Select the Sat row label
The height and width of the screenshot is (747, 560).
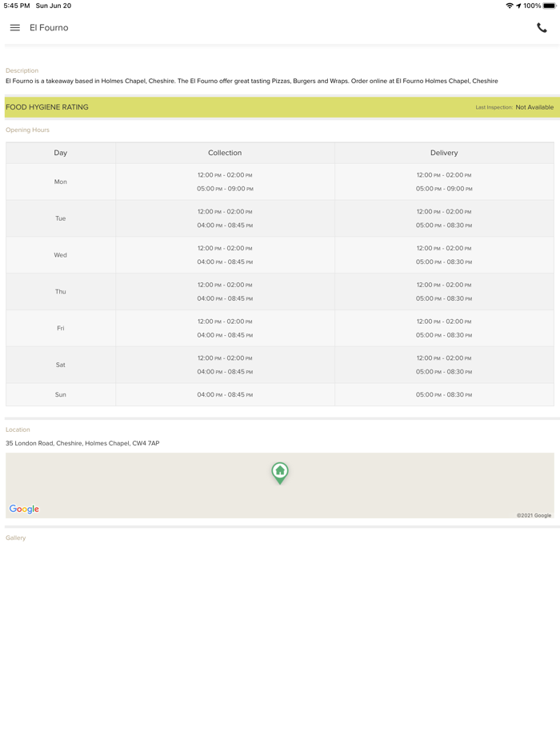(x=61, y=365)
